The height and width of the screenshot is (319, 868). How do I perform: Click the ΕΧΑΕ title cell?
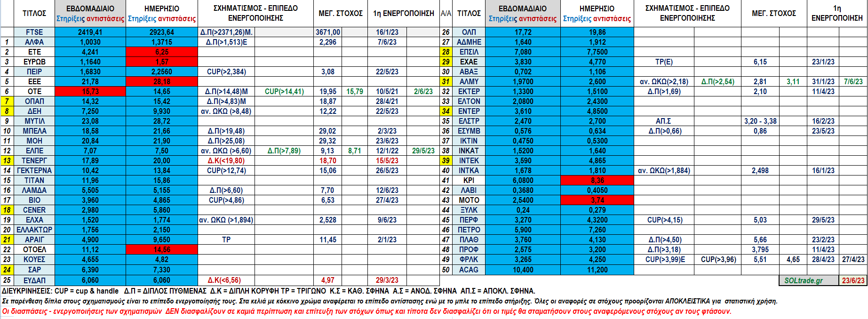(x=469, y=62)
